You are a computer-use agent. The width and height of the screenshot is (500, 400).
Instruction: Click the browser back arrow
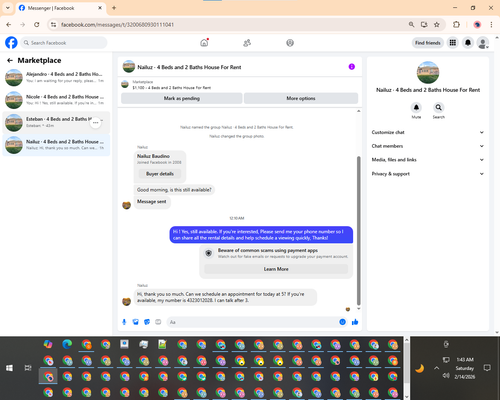coord(9,24)
